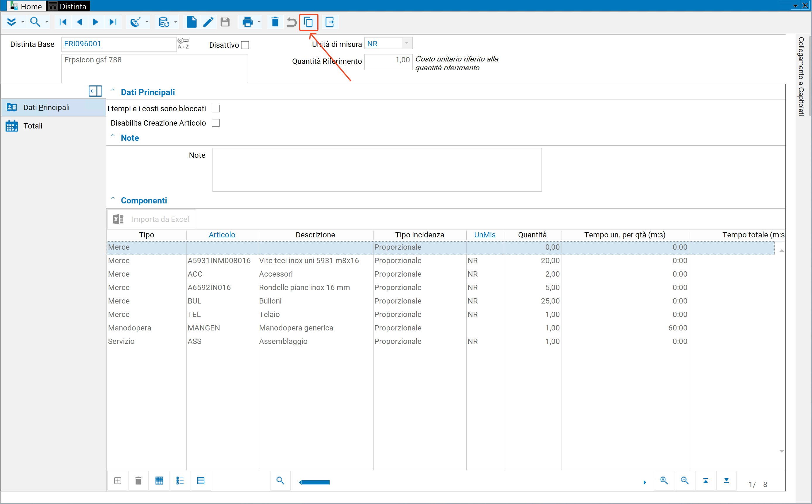
Task: Switch to the grid table view
Action: point(159,480)
